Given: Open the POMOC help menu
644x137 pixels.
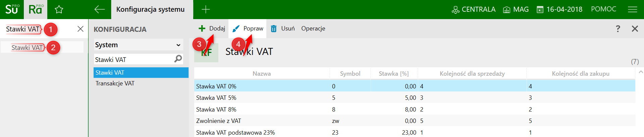Looking at the screenshot, I should [x=603, y=9].
